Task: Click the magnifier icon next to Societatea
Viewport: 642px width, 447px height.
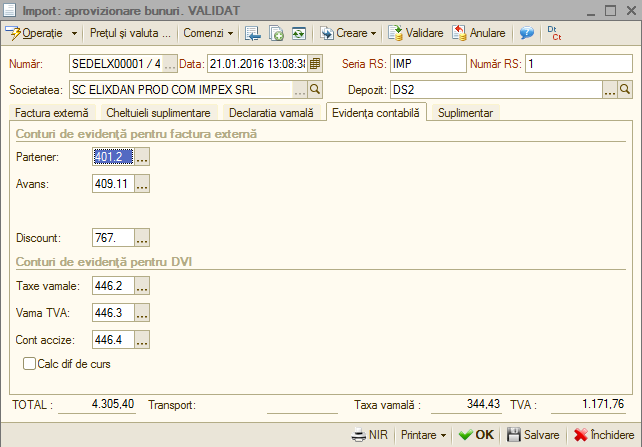Action: click(x=315, y=89)
